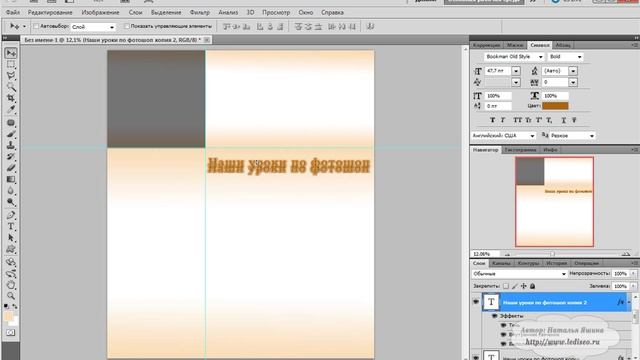Screen dimensions: 640x360
Task: Select the Move tool in the toolbox
Action: (x=11, y=53)
